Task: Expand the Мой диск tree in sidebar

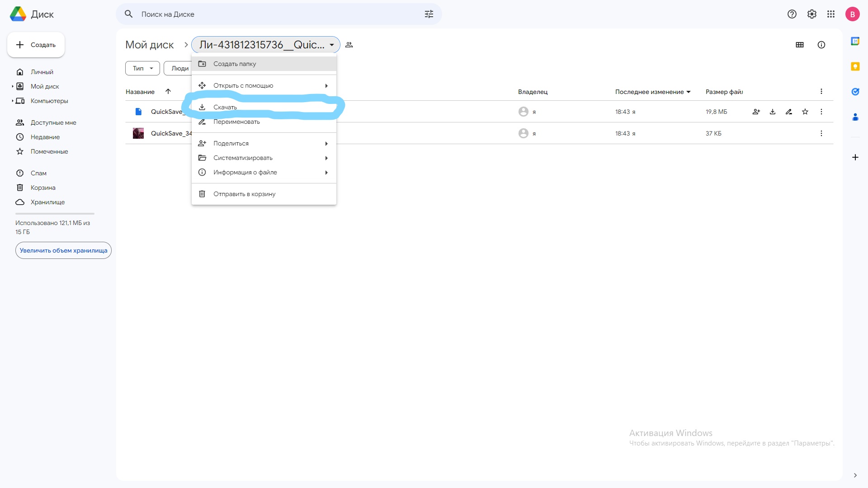Action: (x=13, y=86)
